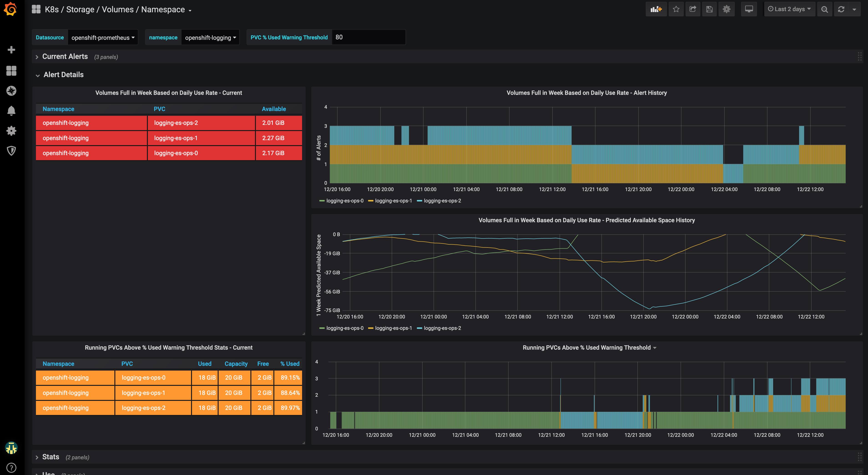Open dashboard settings gear in top toolbar
The height and width of the screenshot is (475, 868).
(x=727, y=9)
